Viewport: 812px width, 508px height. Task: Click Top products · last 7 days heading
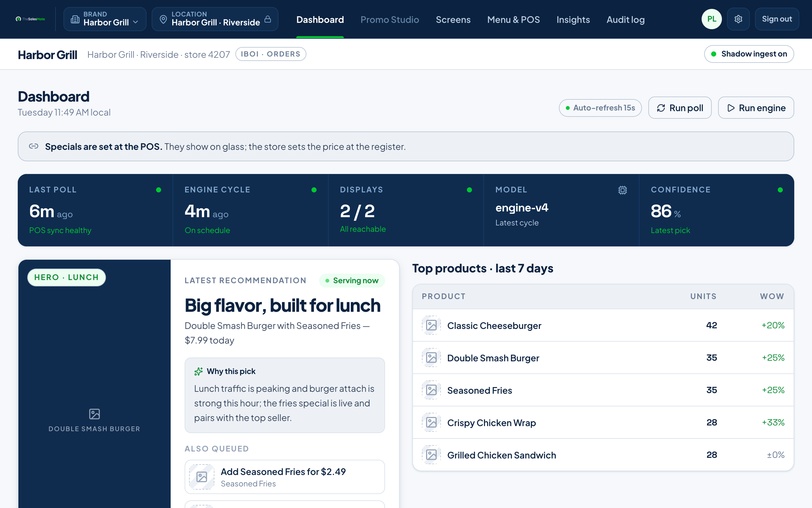(x=482, y=268)
